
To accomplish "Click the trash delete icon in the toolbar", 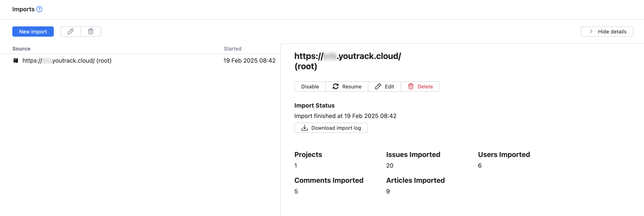I will click(x=91, y=31).
